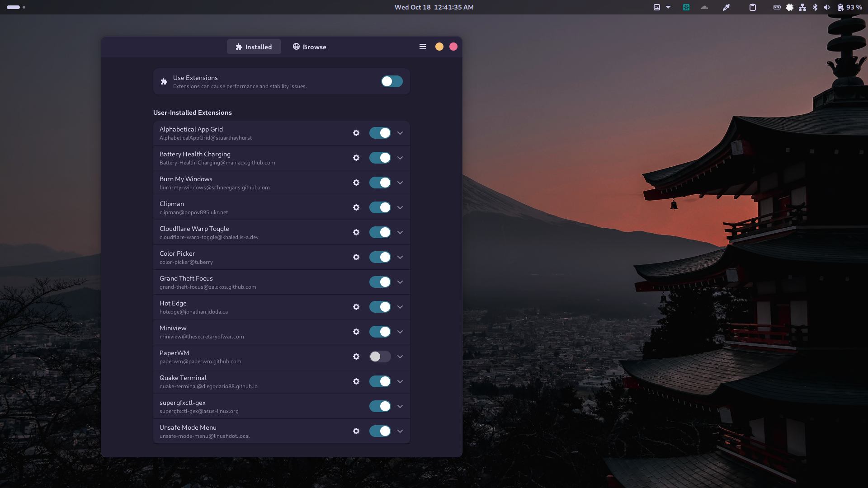Disable the Hot Edge extension
868x488 pixels.
point(380,307)
